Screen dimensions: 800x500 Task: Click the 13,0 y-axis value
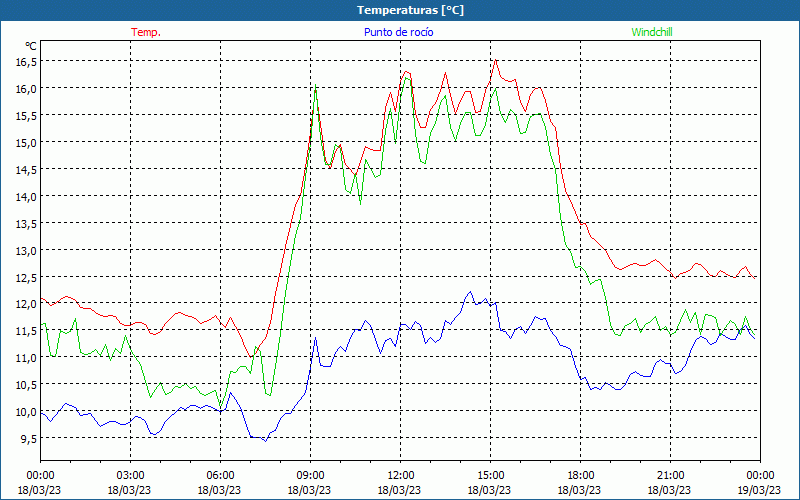click(x=26, y=251)
